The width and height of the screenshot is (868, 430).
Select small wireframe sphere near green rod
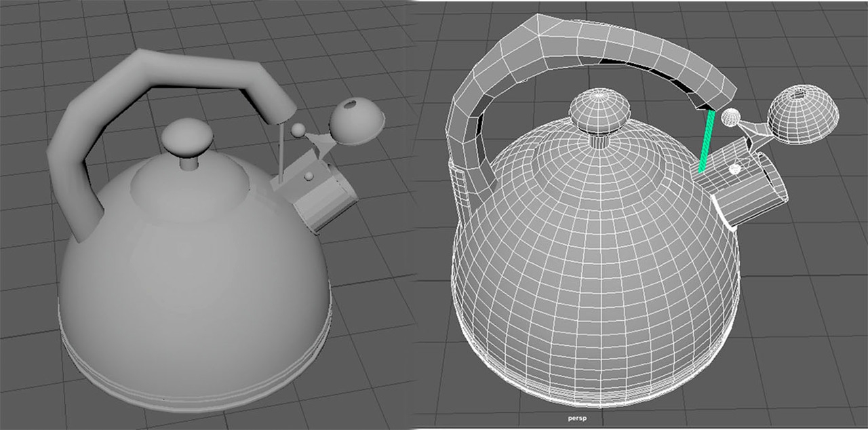(730, 117)
